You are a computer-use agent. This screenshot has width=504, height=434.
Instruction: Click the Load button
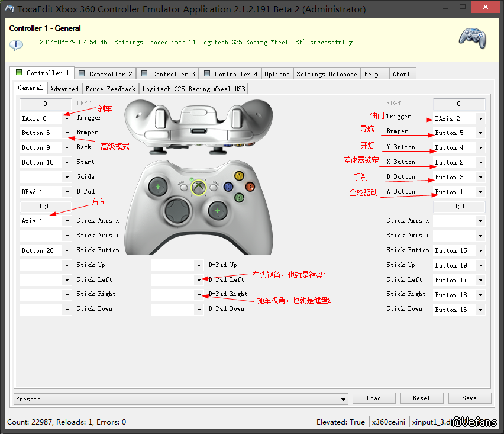(374, 398)
